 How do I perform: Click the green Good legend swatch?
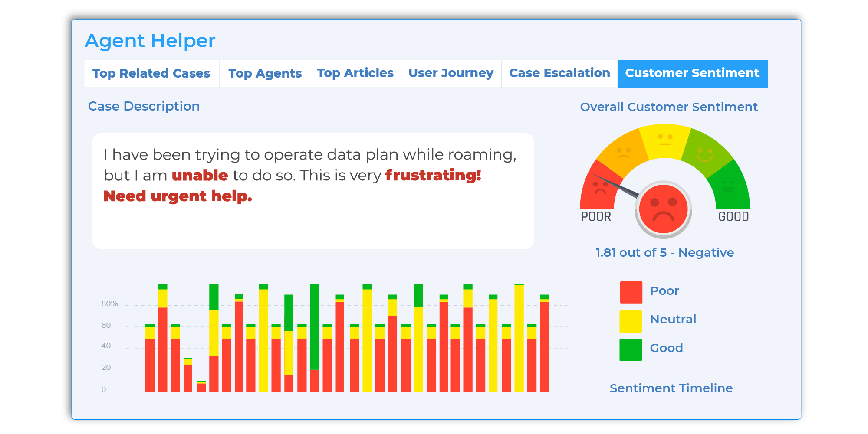(631, 350)
